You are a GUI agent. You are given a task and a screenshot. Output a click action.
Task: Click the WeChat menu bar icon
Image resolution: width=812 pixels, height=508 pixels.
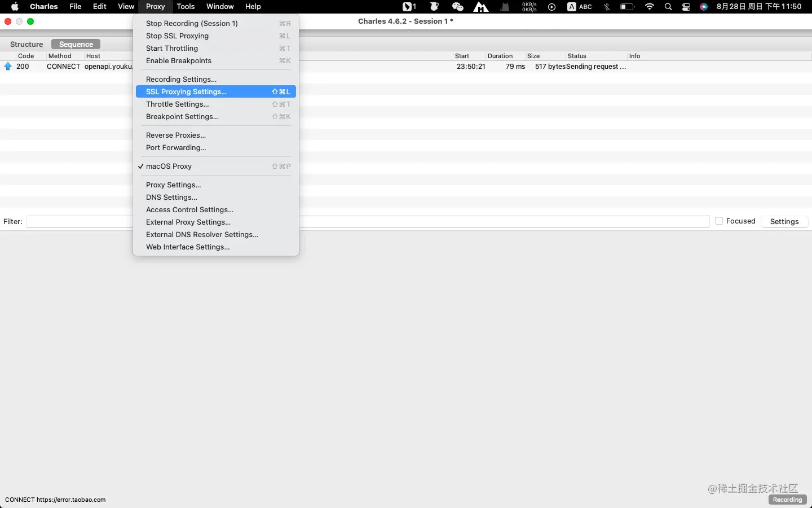[x=457, y=7]
